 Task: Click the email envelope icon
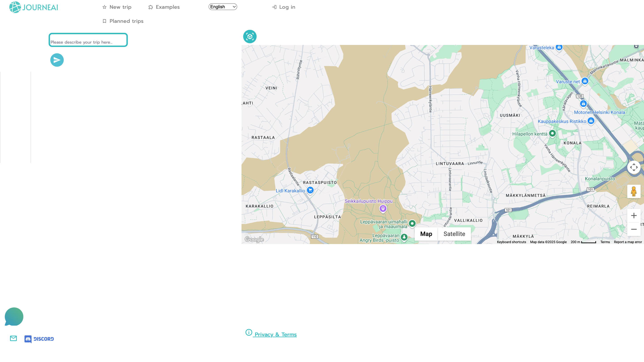pos(13,338)
